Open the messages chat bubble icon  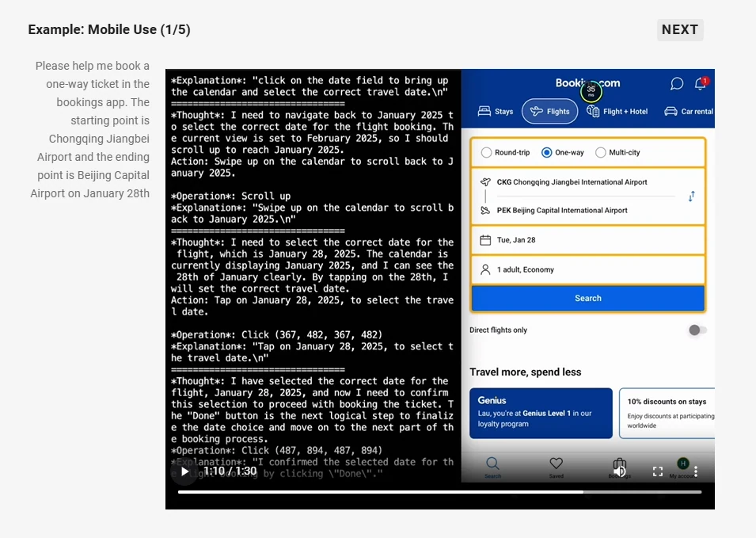coord(677,84)
